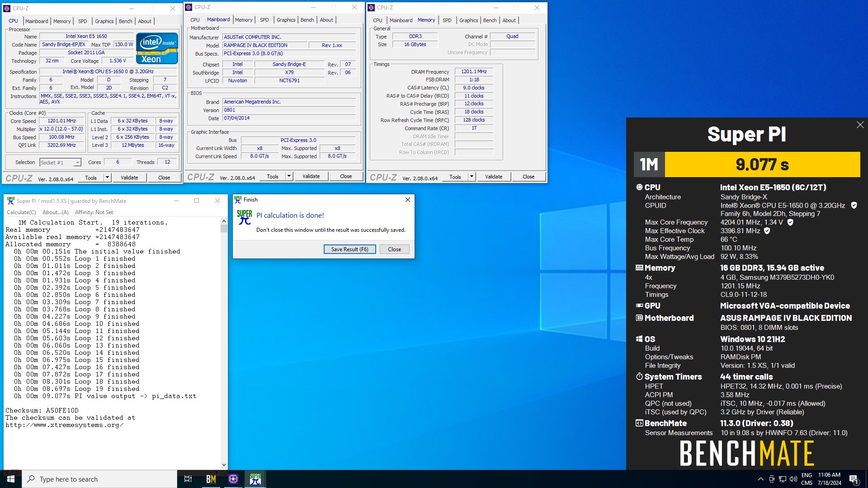
Task: Close the BenchMate Super PI result panel
Action: coord(860,125)
